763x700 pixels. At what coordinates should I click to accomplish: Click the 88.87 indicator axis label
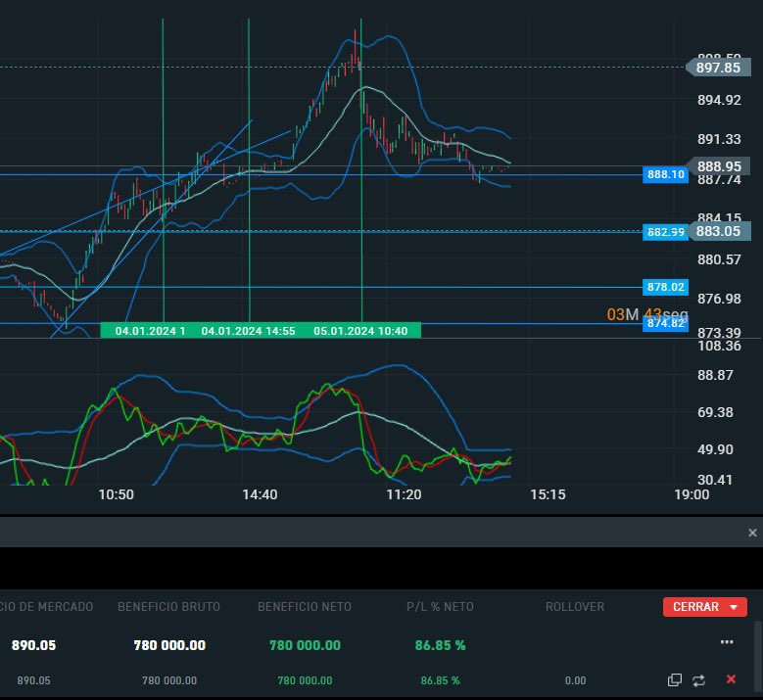(715, 375)
